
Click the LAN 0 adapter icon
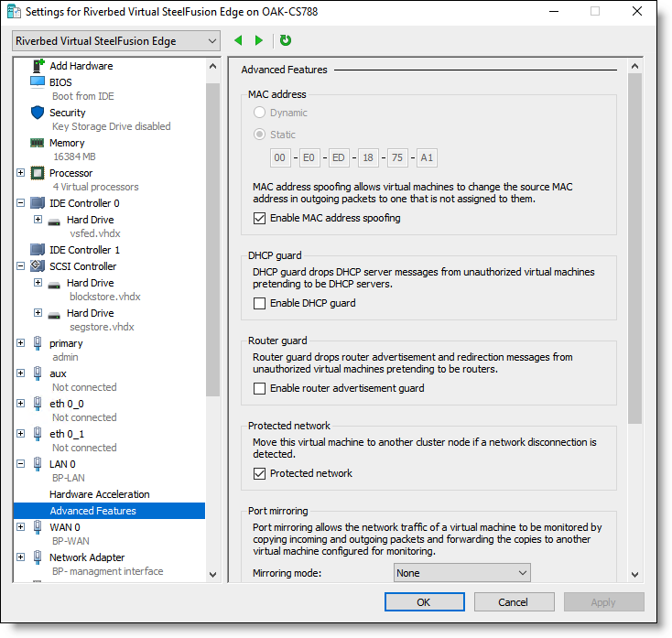[x=38, y=464]
